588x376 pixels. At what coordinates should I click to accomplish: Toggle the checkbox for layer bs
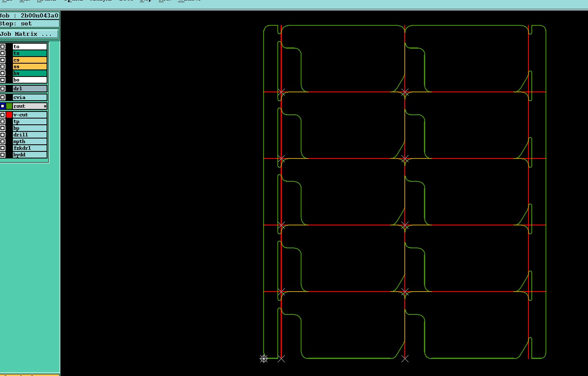(x=2, y=73)
